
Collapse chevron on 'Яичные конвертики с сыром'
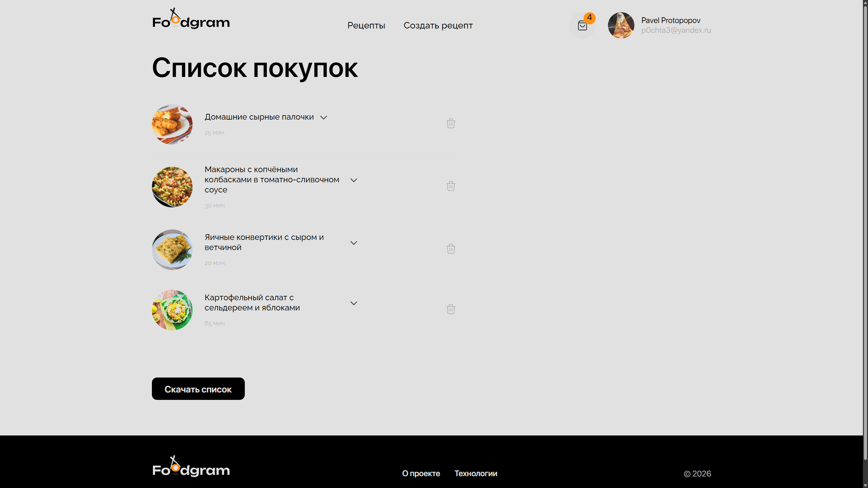tap(354, 243)
